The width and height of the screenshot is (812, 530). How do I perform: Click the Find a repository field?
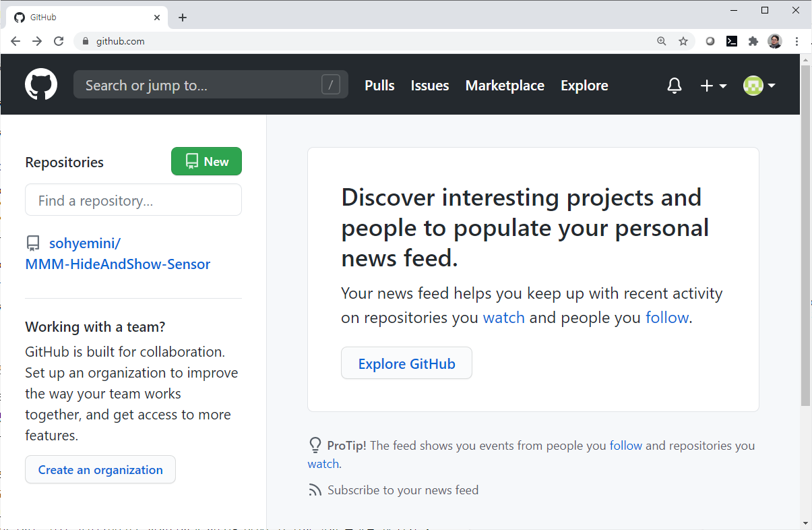133,200
